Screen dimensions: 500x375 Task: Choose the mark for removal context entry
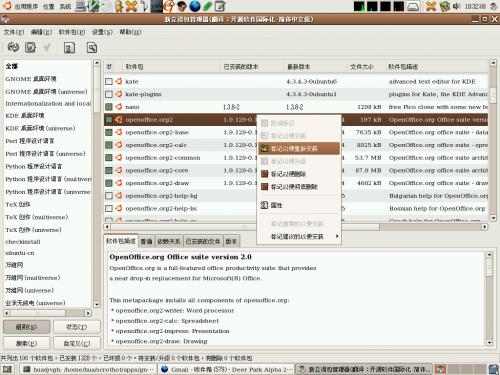point(299,174)
